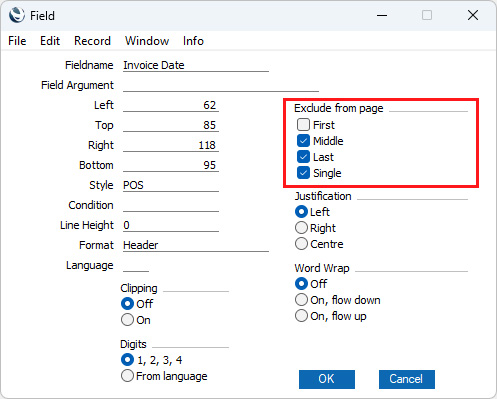Choose Centre justification
Viewport: 497px width, 399px height.
301,244
